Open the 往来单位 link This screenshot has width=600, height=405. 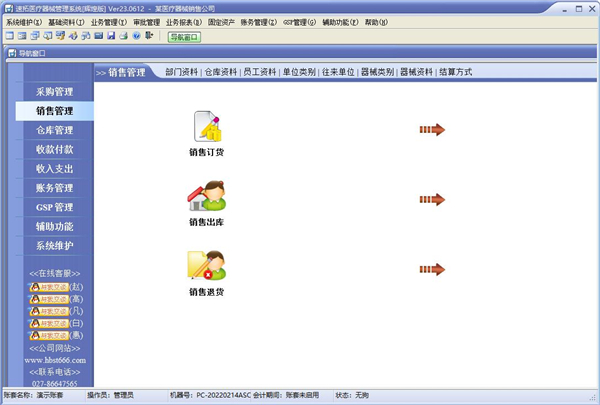pyautogui.click(x=338, y=72)
